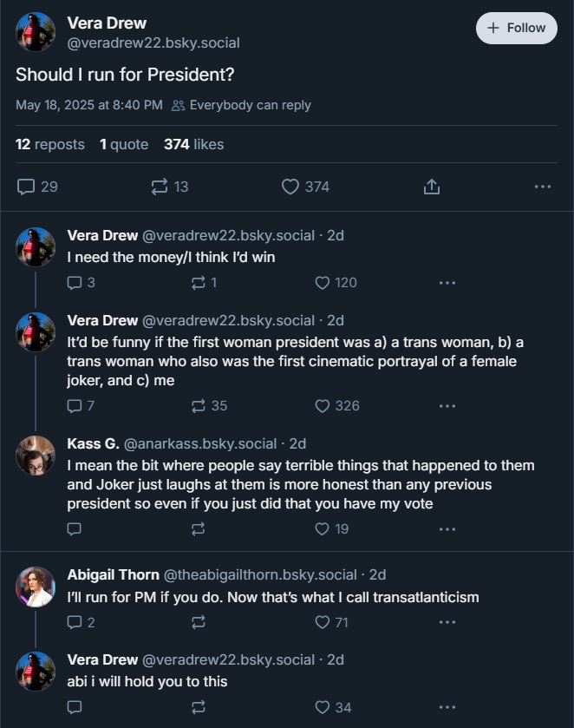Reply to Kass G.'s comment
The image size is (574, 728).
[x=75, y=529]
